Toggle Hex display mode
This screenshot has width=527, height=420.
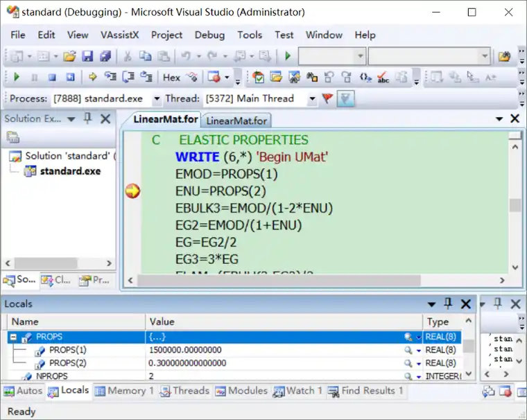click(171, 78)
